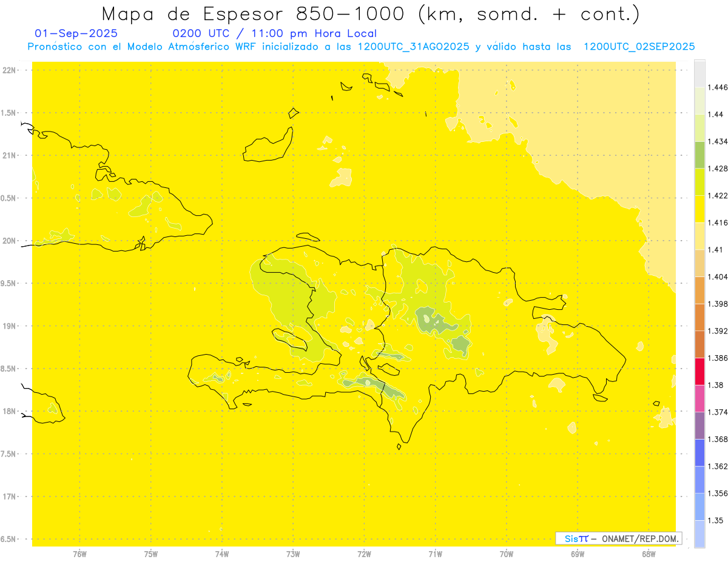
Task: Click the pale yellow 1.41–1.416 legend swatch
Action: tap(699, 236)
